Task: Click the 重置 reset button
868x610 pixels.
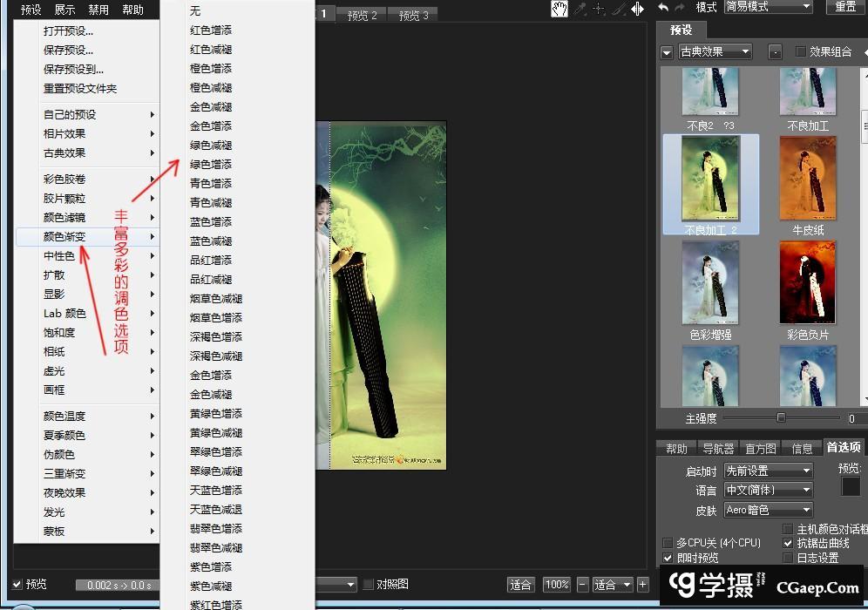Action: 844,7
